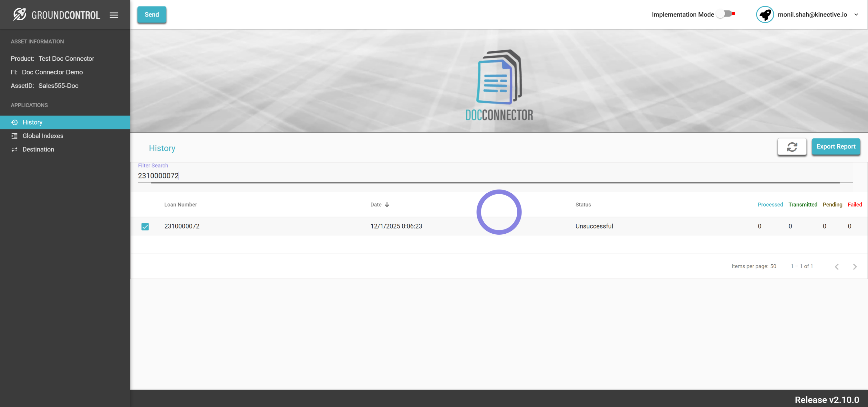
Task: Click the Send button
Action: (152, 15)
